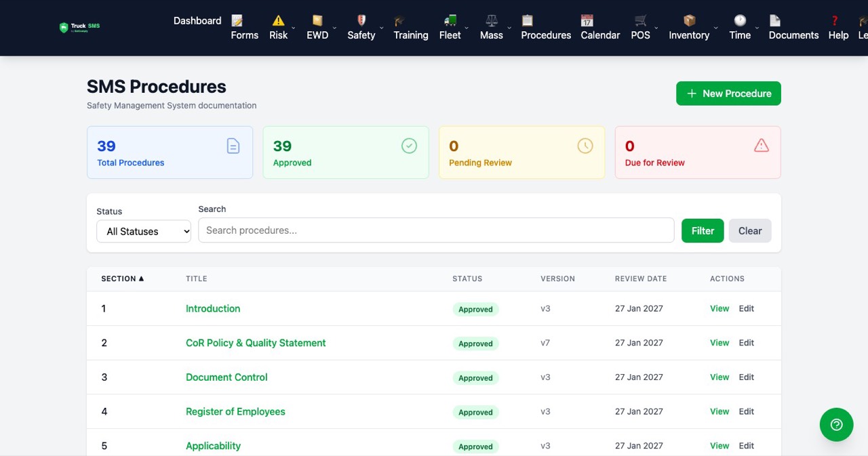Go to Dashboard in the top navigation
868x456 pixels.
click(x=197, y=21)
